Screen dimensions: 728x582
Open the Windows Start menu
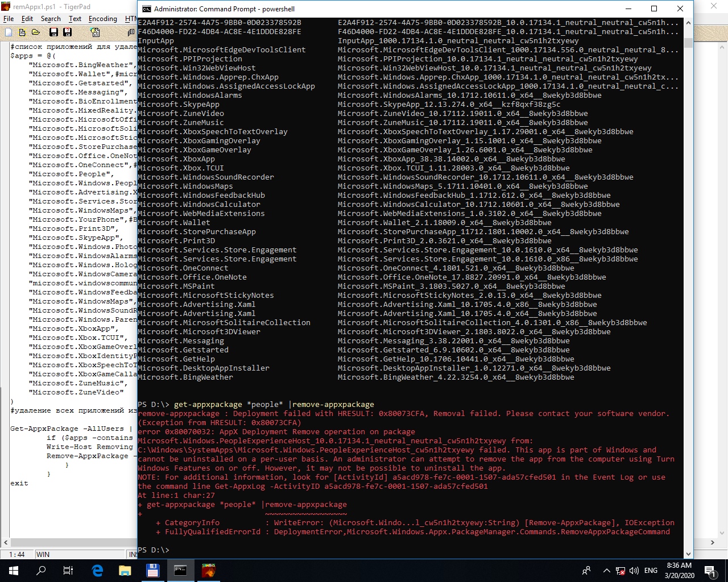click(14, 571)
